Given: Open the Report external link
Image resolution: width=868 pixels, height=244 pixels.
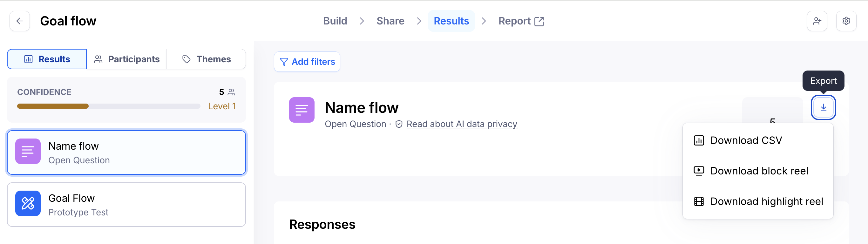Looking at the screenshot, I should click(x=521, y=21).
